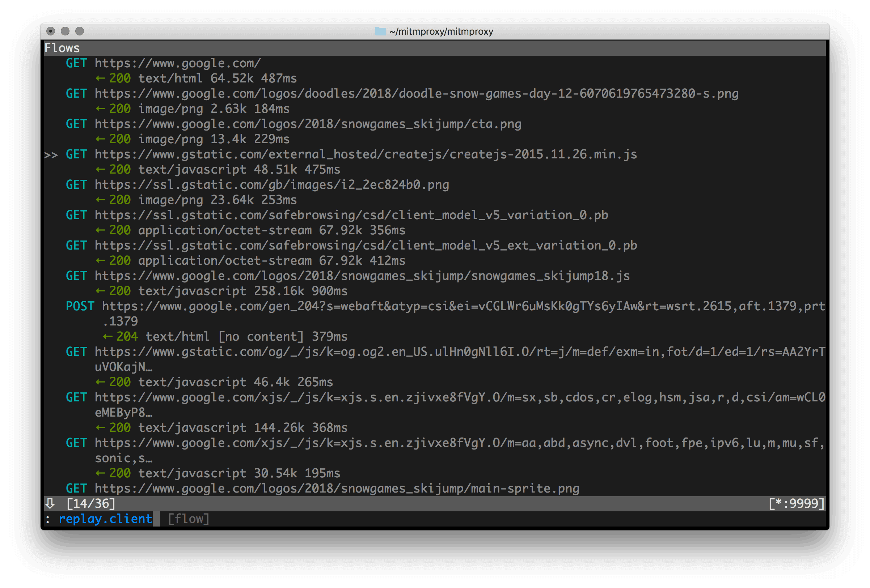870x588 pixels.
Task: Click the [flow] argument label
Action: tap(188, 519)
